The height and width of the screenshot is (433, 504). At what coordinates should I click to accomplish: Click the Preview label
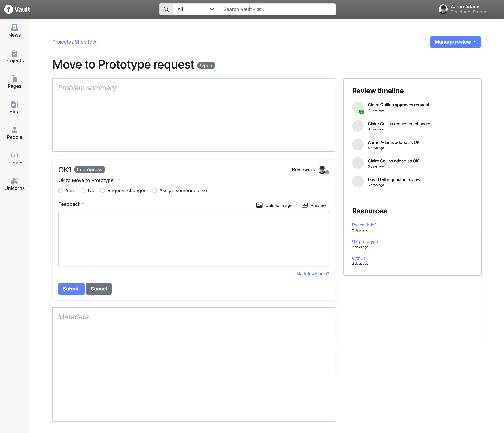(318, 205)
